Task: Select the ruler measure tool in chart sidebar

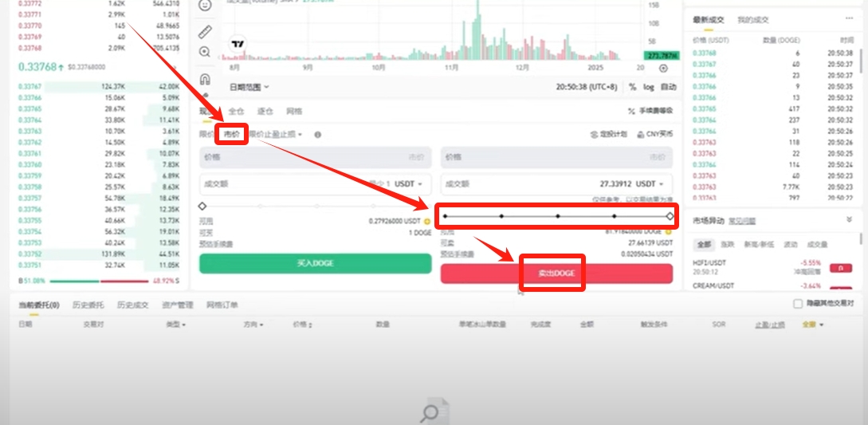Action: coord(205,32)
